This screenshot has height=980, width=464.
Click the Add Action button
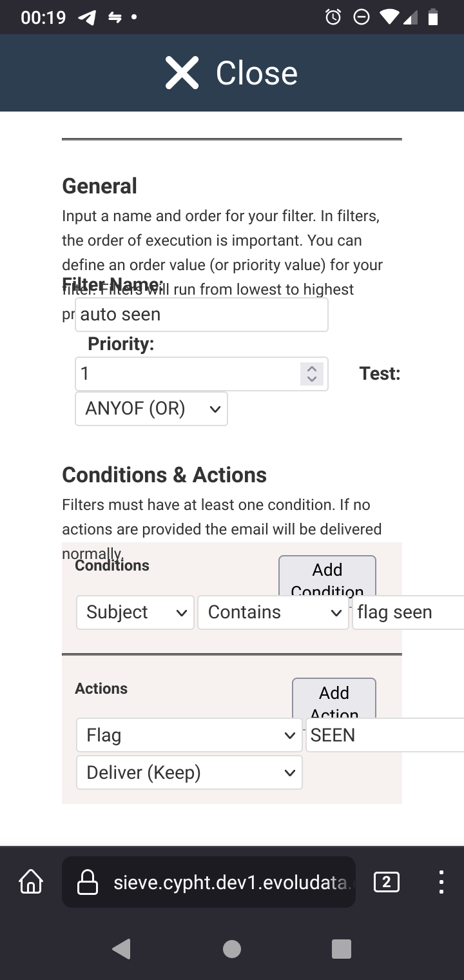334,698
